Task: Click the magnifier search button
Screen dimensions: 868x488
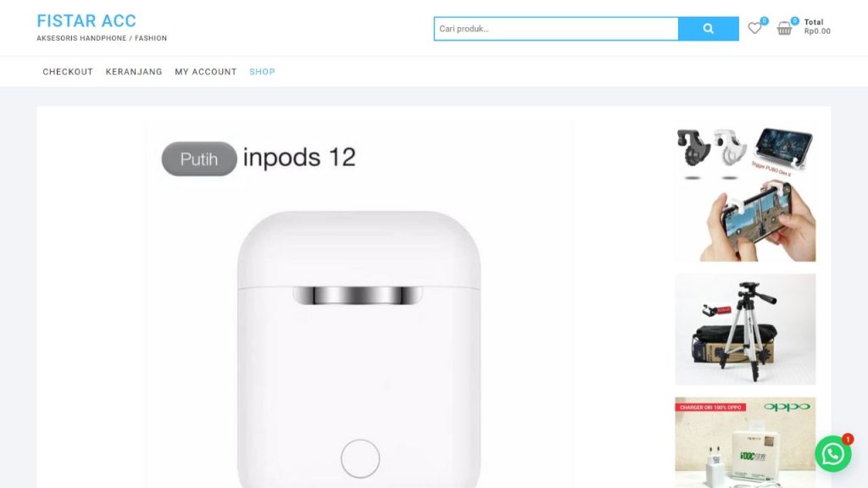Action: click(x=708, y=29)
